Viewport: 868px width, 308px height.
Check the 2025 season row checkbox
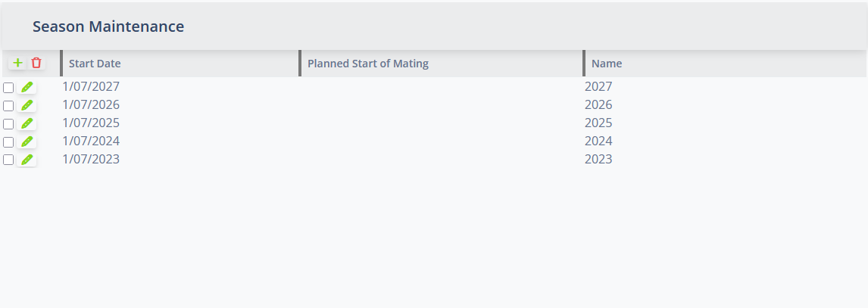pos(8,123)
